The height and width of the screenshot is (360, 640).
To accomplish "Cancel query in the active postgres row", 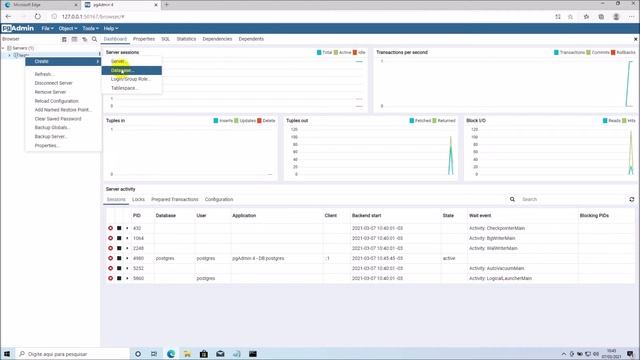I will 119,258.
